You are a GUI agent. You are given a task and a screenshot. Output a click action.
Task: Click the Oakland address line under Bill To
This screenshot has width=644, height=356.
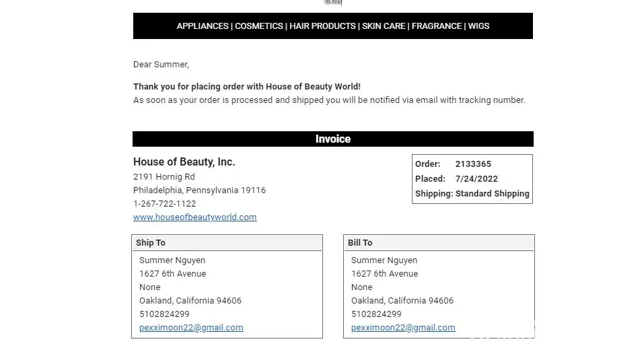[402, 301]
